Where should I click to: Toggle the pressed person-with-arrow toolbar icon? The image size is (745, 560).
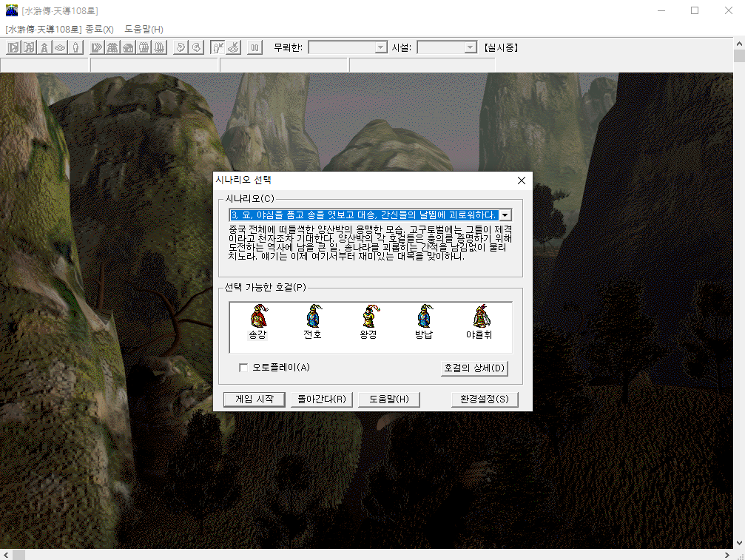(218, 47)
